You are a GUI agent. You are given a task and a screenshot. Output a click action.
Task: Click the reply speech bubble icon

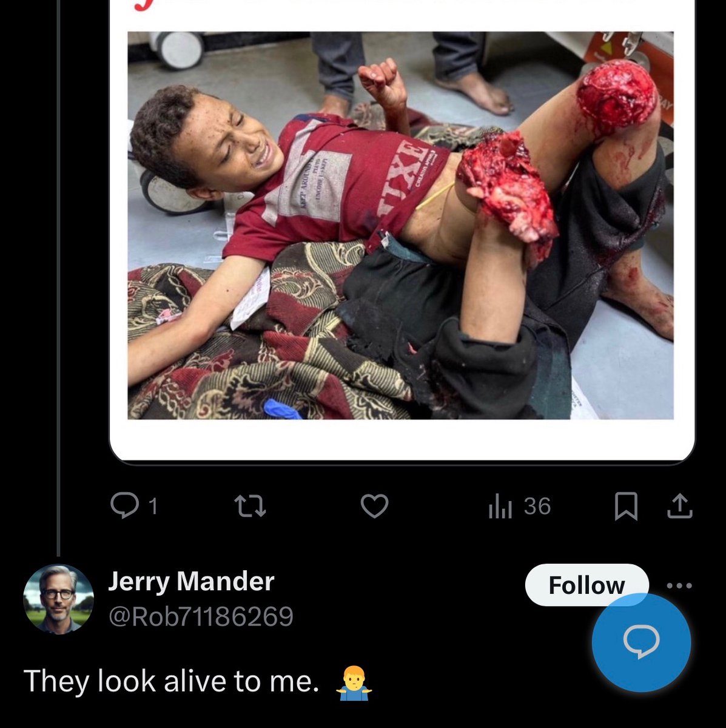125,505
